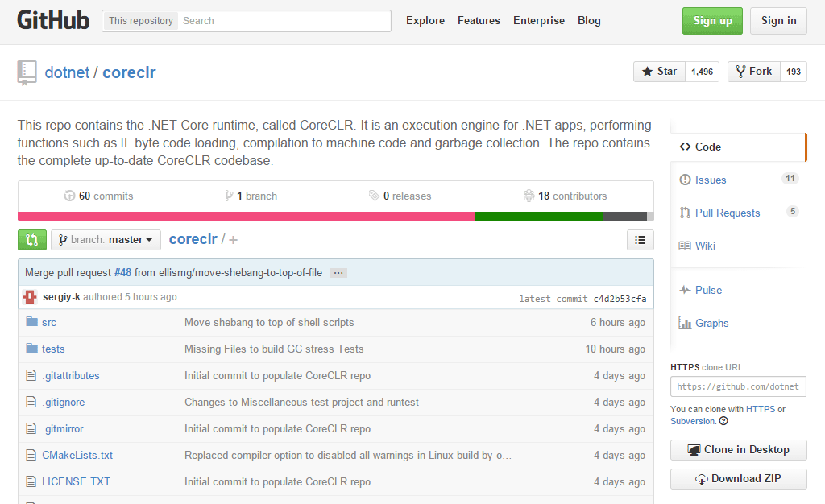Click the plus icon to add file

pos(234,240)
